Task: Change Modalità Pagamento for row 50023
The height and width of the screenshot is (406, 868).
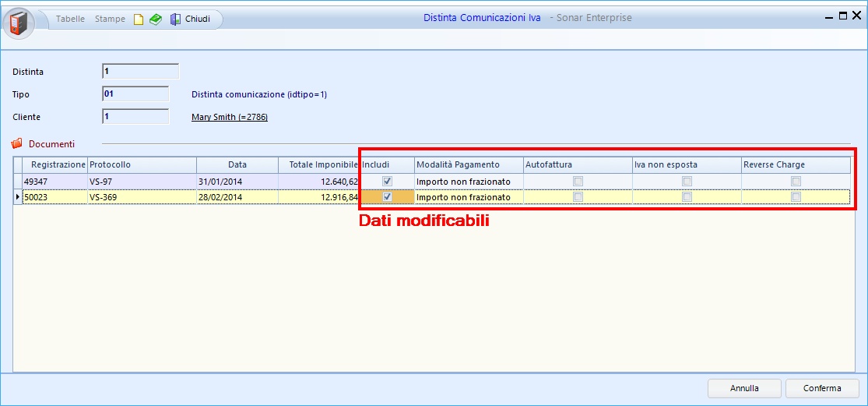Action: tap(467, 198)
